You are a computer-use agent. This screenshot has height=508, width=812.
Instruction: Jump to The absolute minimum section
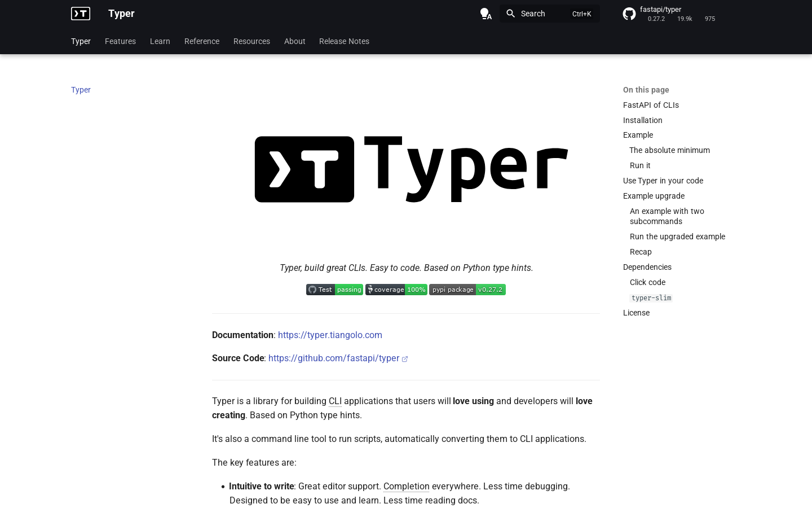pos(669,150)
